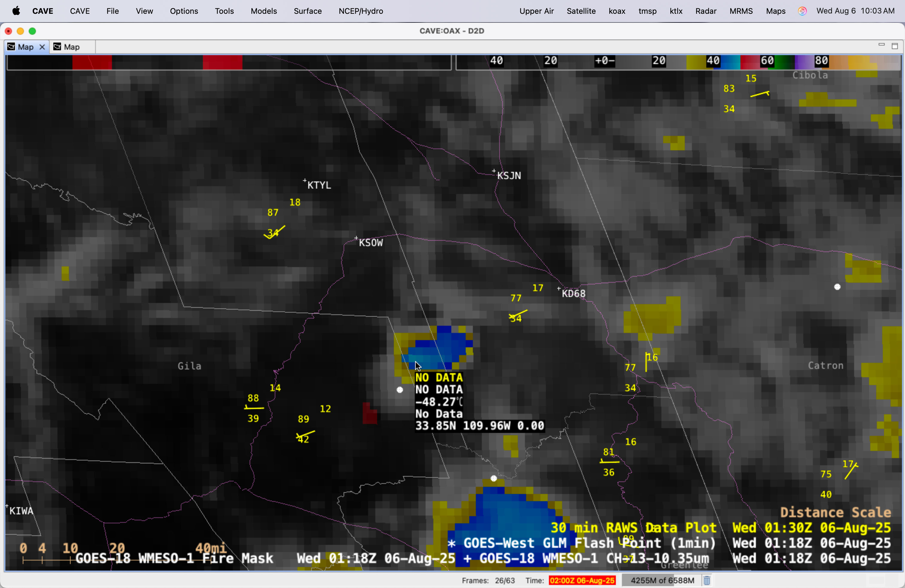Expand the Upper Air menu
The width and height of the screenshot is (905, 588).
coord(536,11)
